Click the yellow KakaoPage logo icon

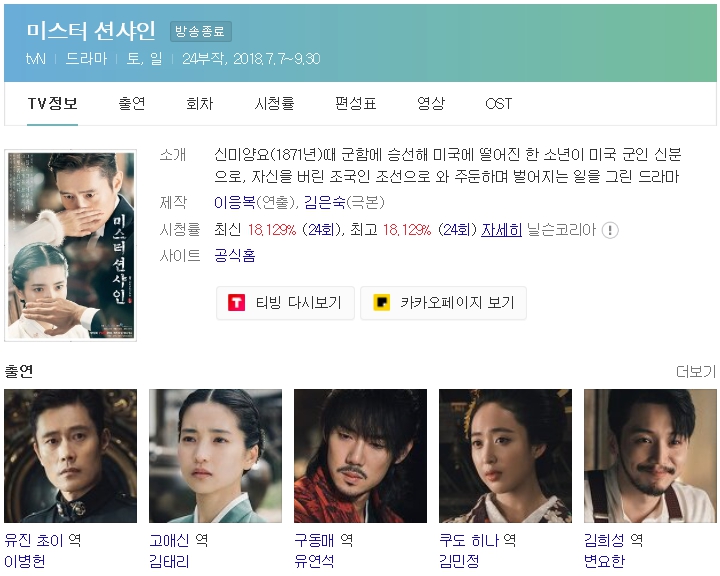381,303
